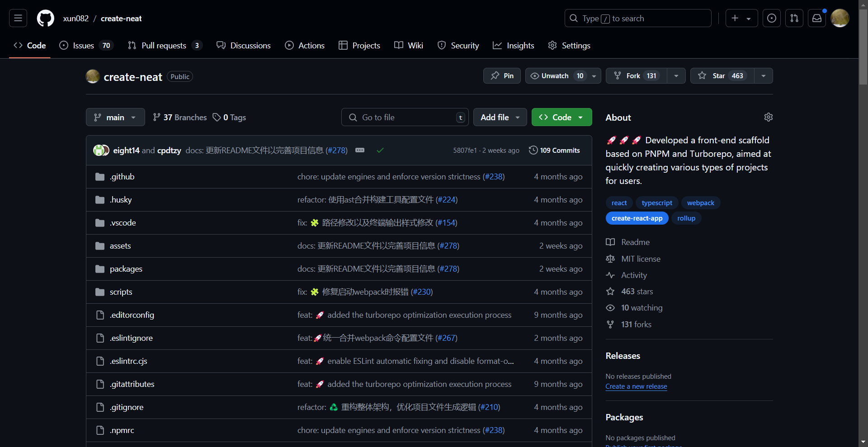
Task: Open the 109 Commits history
Action: click(554, 150)
